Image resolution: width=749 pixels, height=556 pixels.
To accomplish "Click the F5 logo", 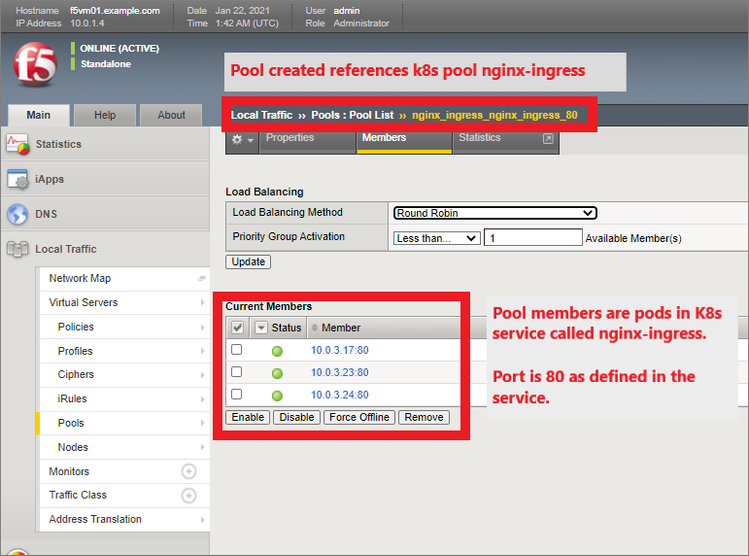I will (x=36, y=64).
